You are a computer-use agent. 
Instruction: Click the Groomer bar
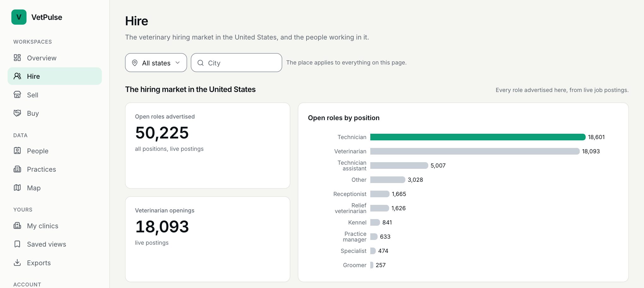(372, 265)
